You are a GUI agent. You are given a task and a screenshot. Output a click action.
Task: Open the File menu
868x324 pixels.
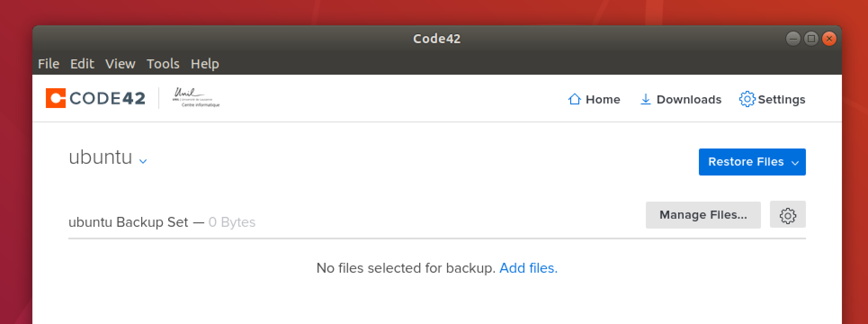[x=49, y=64]
